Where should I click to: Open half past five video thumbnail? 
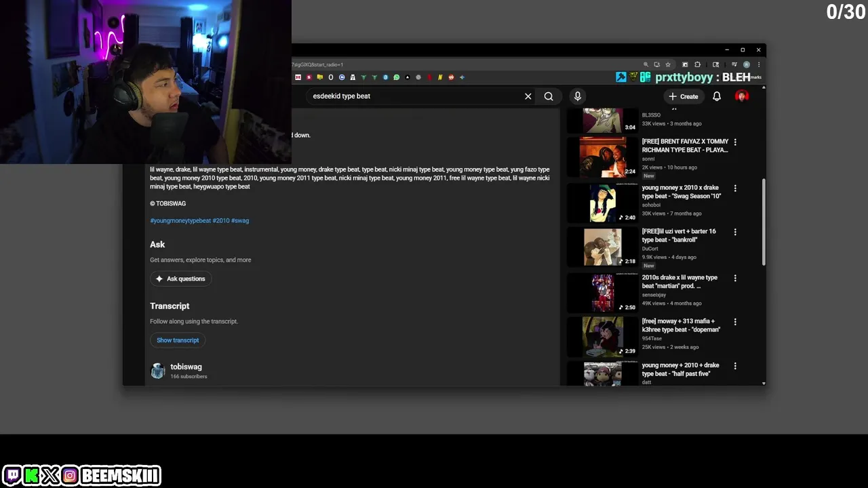pyautogui.click(x=603, y=373)
